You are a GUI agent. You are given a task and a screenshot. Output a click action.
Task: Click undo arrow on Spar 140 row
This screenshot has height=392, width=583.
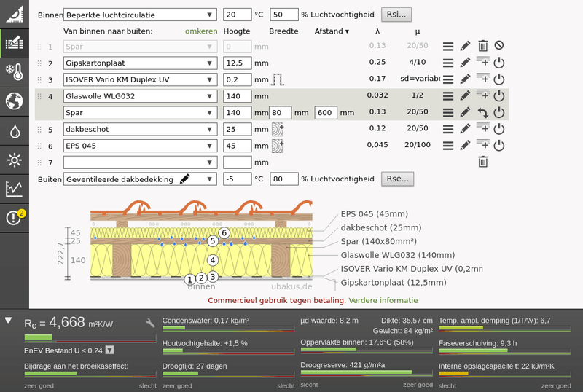[482, 112]
